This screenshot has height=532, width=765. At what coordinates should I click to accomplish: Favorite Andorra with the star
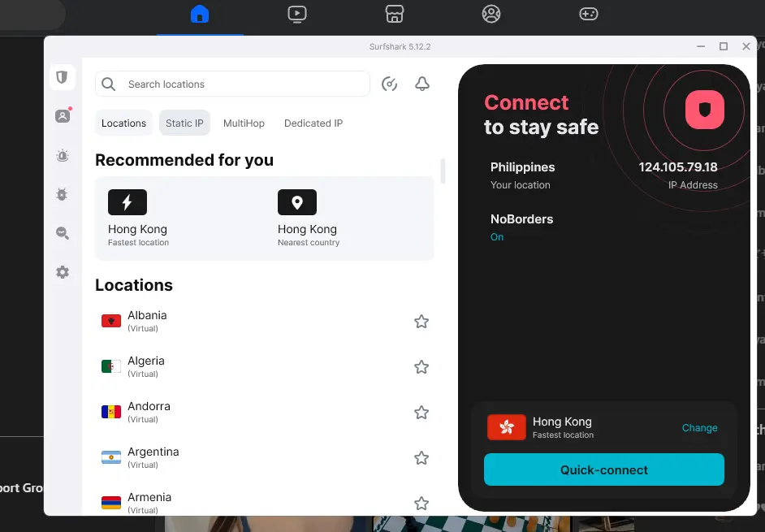coord(421,413)
